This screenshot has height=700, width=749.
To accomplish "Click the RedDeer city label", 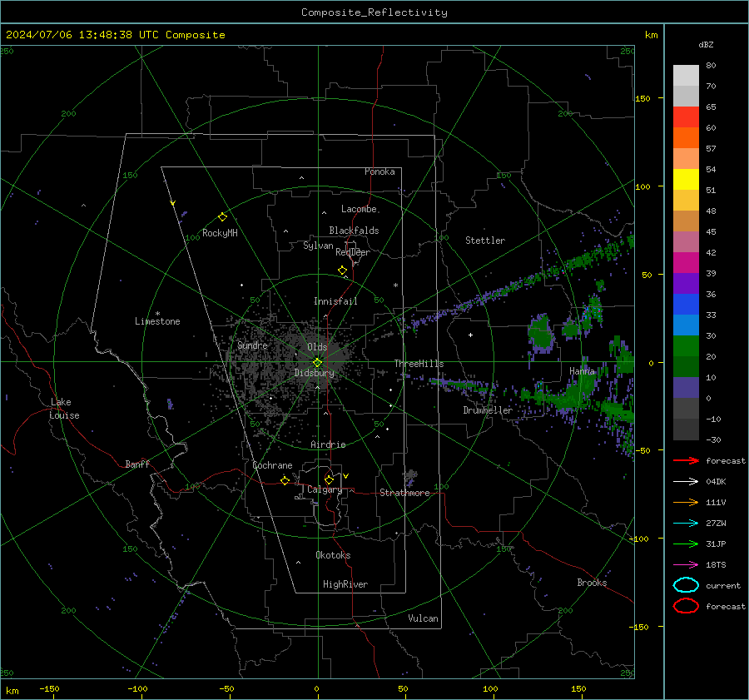I will point(353,252).
